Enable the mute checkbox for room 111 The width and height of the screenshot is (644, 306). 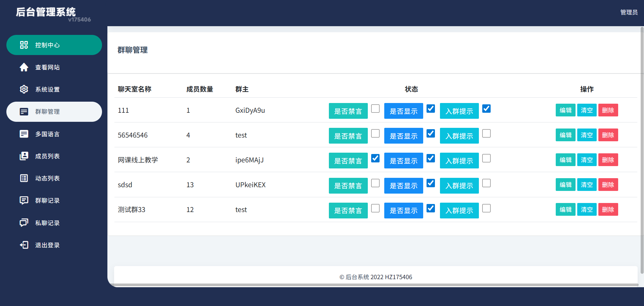(x=375, y=109)
